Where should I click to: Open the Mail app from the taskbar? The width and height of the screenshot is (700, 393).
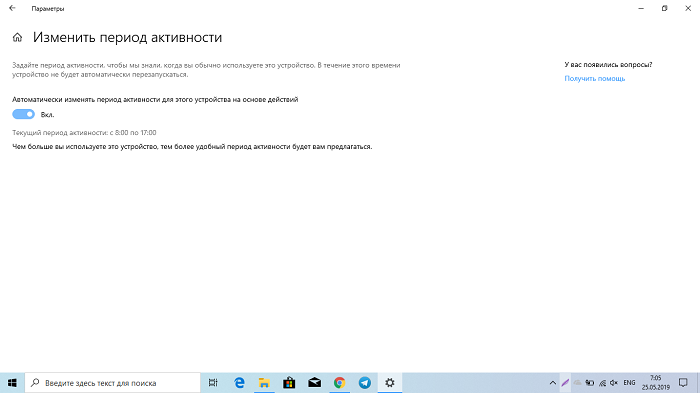[314, 383]
